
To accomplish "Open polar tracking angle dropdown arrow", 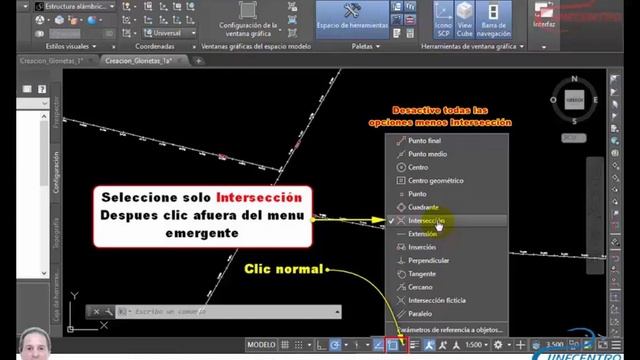I will [346, 345].
